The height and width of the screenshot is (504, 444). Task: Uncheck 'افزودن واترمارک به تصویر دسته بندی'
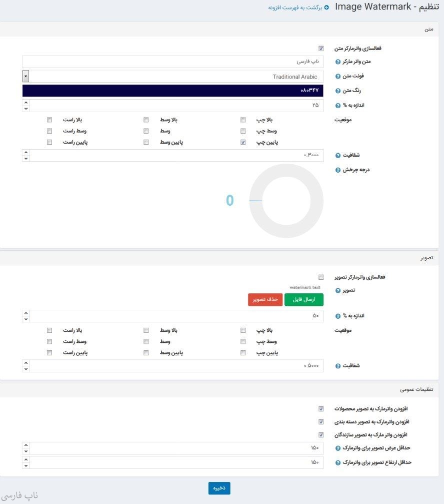[321, 422]
